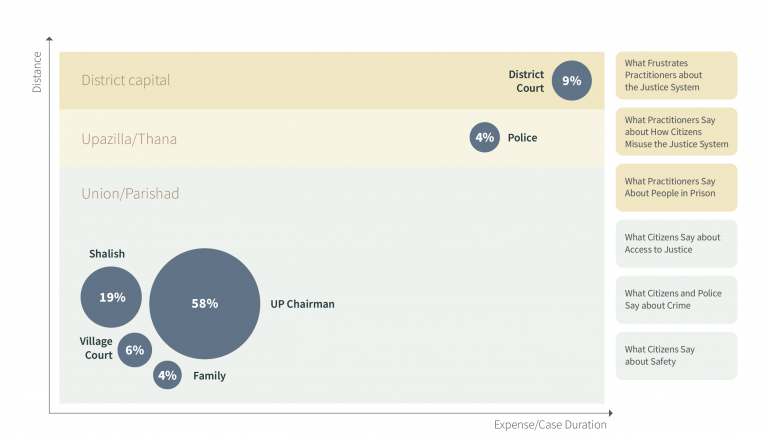This screenshot has height=436, width=768.
Task: Click the 58% UP Chairman bubble
Action: 204,304
